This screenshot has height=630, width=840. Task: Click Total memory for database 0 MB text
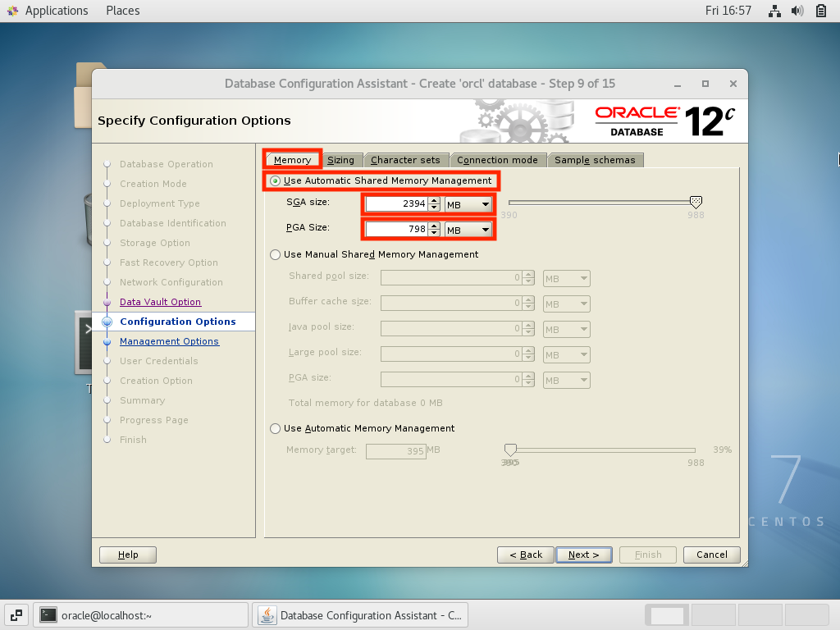click(365, 403)
